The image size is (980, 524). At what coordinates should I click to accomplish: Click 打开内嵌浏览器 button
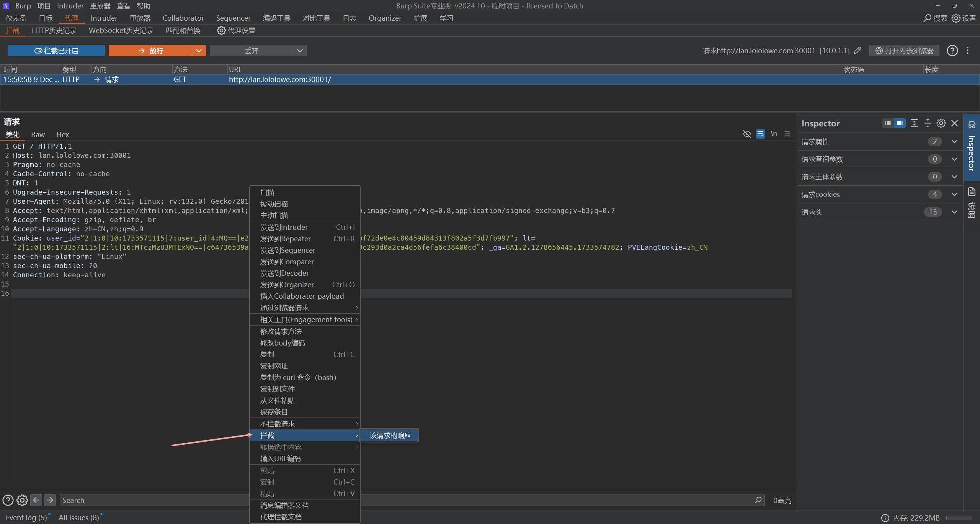point(904,51)
